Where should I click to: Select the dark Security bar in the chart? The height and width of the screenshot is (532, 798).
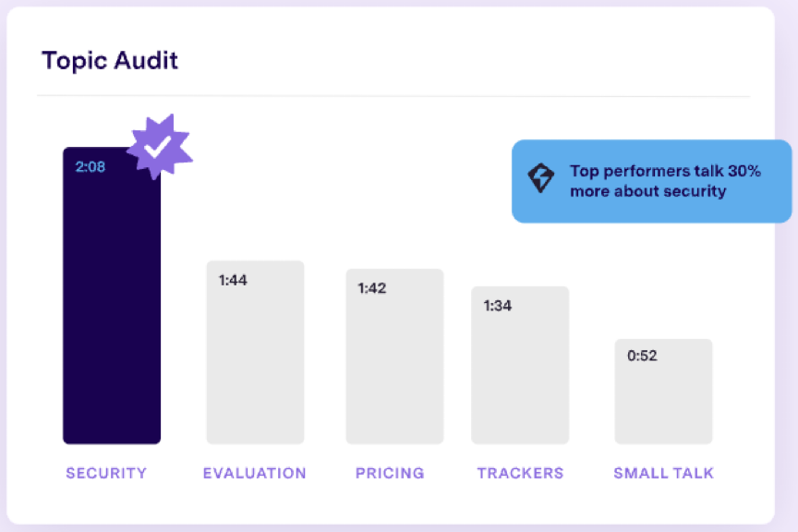pyautogui.click(x=111, y=305)
